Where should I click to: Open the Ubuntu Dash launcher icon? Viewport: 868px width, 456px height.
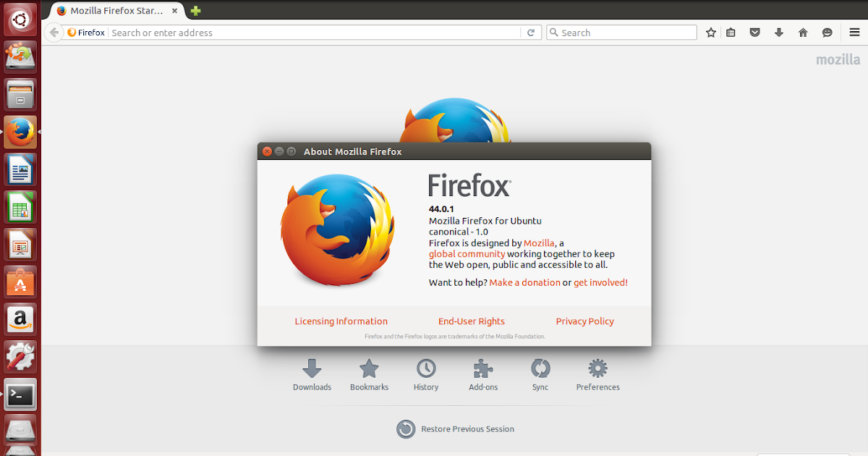tap(20, 19)
